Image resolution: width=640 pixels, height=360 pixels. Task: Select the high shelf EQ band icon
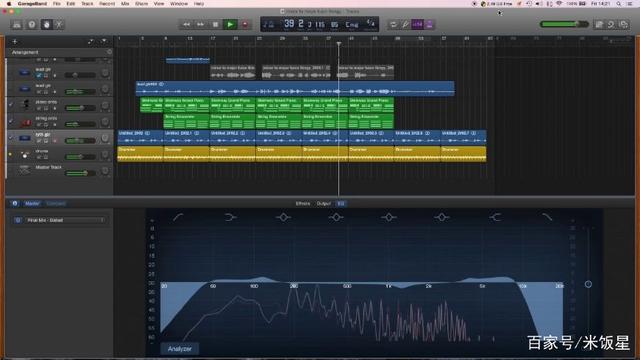pos(496,217)
